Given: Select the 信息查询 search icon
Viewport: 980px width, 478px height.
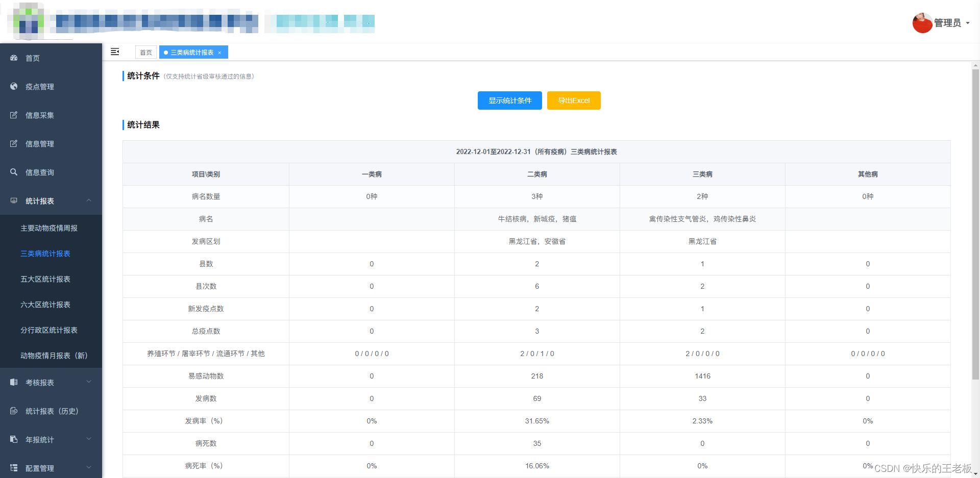Looking at the screenshot, I should [14, 172].
